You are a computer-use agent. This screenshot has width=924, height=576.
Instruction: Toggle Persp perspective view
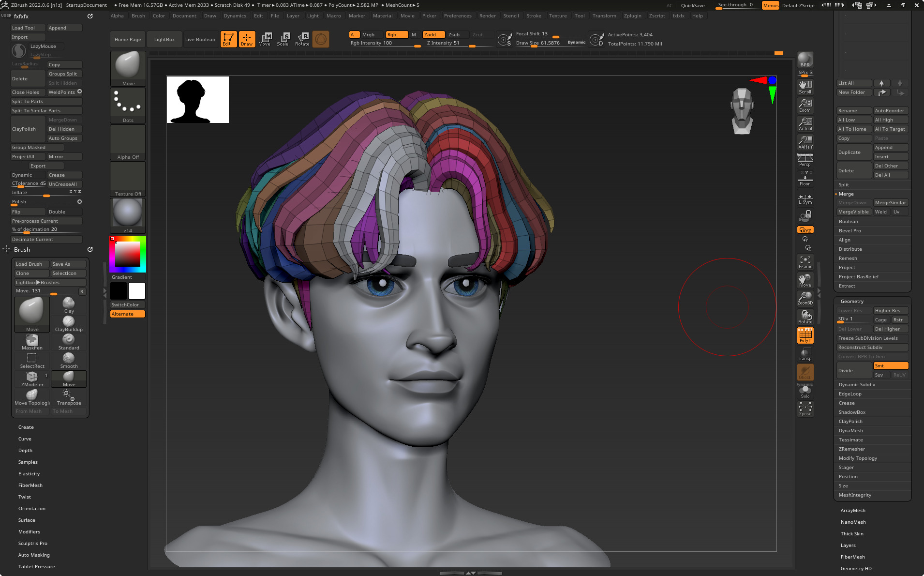click(805, 160)
